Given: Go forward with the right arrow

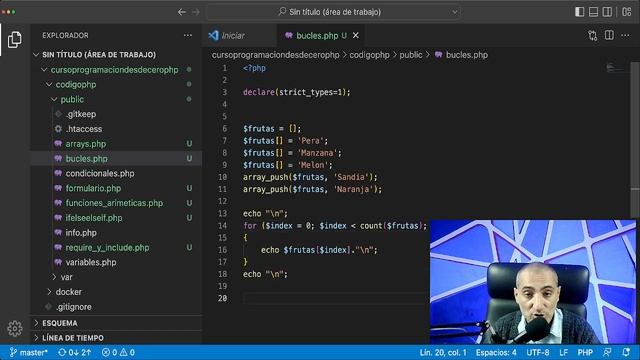Looking at the screenshot, I should (196, 12).
